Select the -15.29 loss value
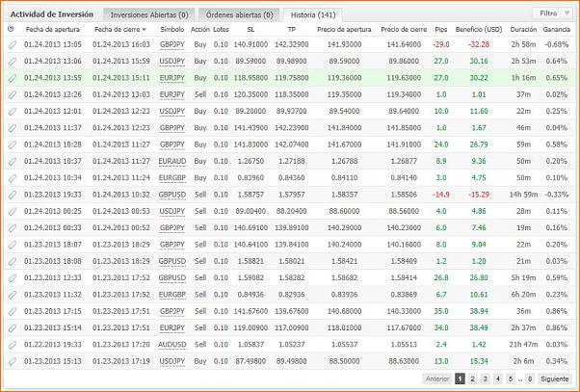Viewport: 580px width, 392px height. tap(479, 195)
